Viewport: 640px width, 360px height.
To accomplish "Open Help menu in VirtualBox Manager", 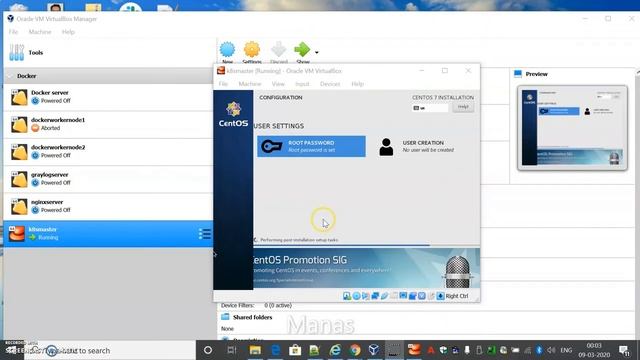I will 68,32.
